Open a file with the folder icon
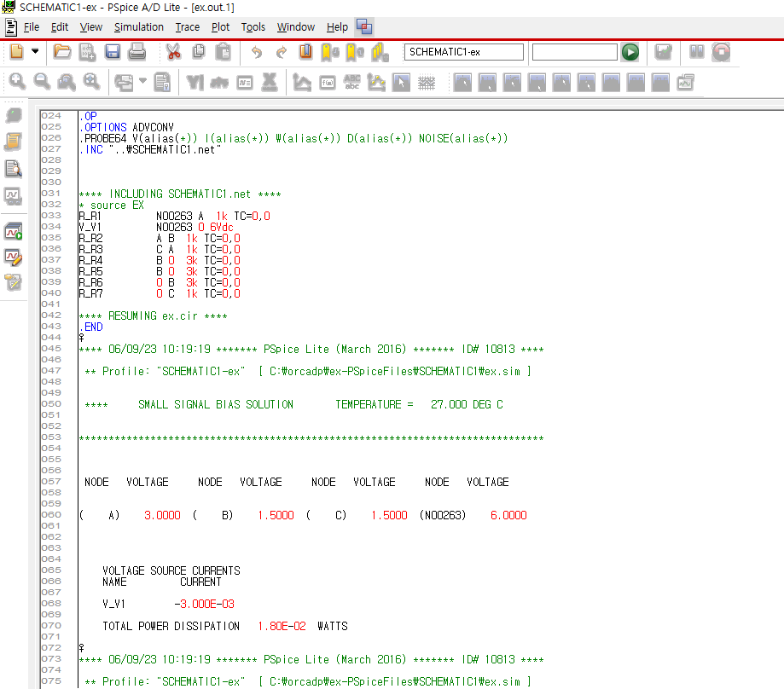Screen dimensions: 784x689 click(x=62, y=51)
